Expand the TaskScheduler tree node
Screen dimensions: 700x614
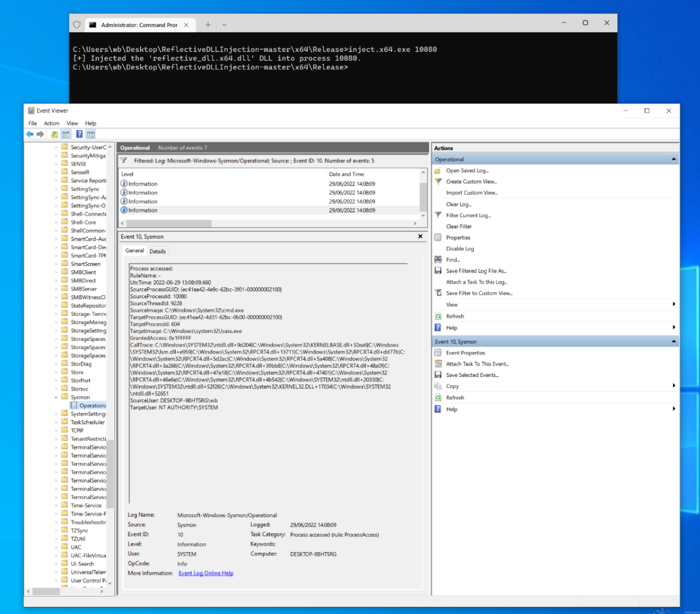pos(57,422)
